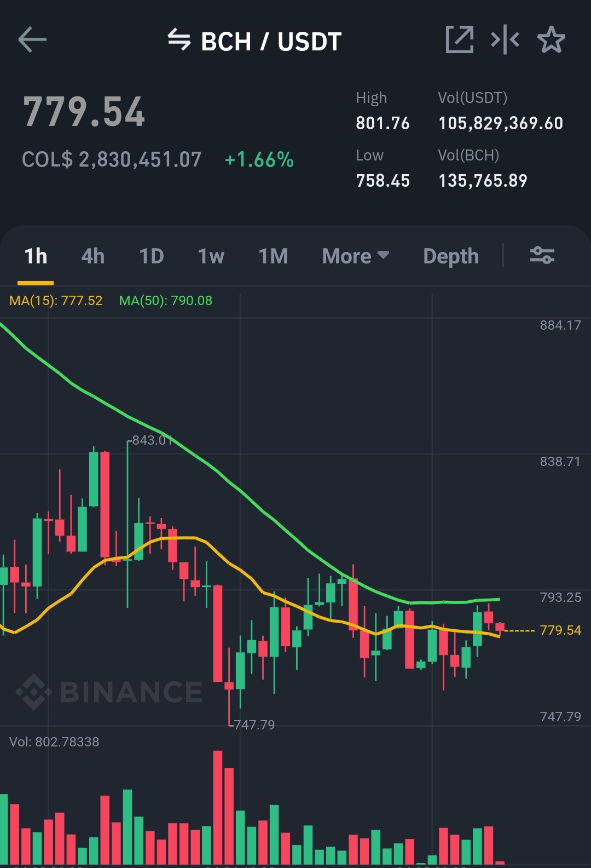Click the dropdown arrow next to More
Viewport: 591px width, 868px height.
click(384, 255)
